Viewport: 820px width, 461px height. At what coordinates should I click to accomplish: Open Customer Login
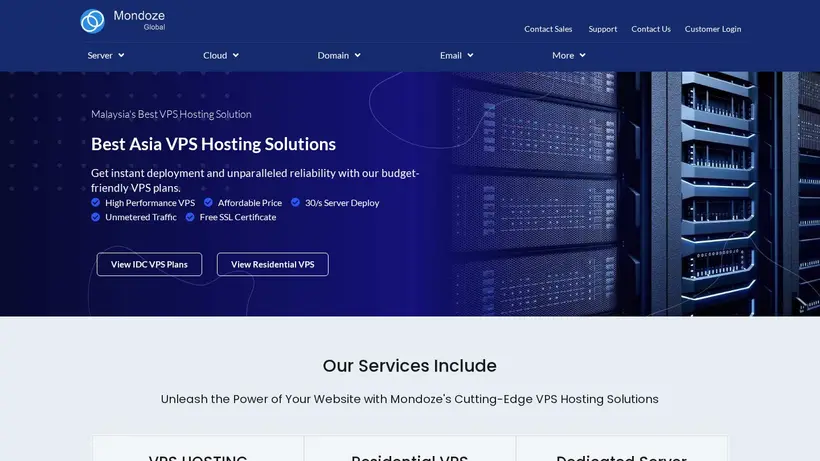tap(713, 29)
